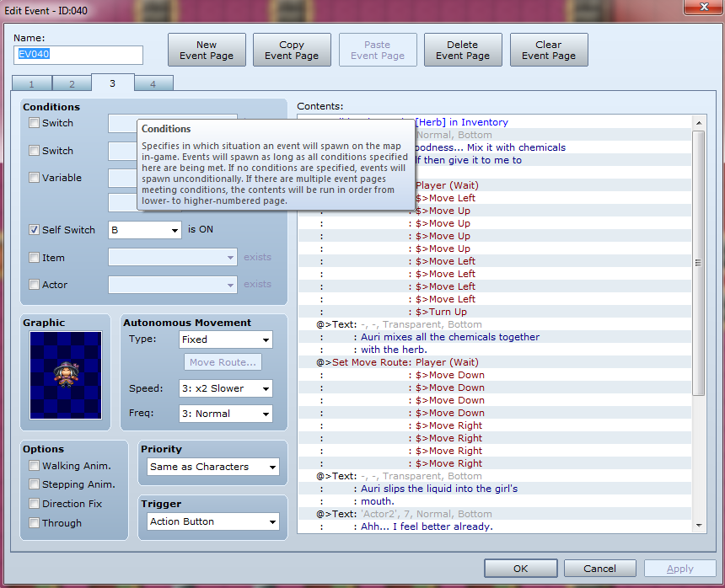Open the Trigger Action Button dropdown
Image resolution: width=725 pixels, height=588 pixels.
click(x=213, y=521)
